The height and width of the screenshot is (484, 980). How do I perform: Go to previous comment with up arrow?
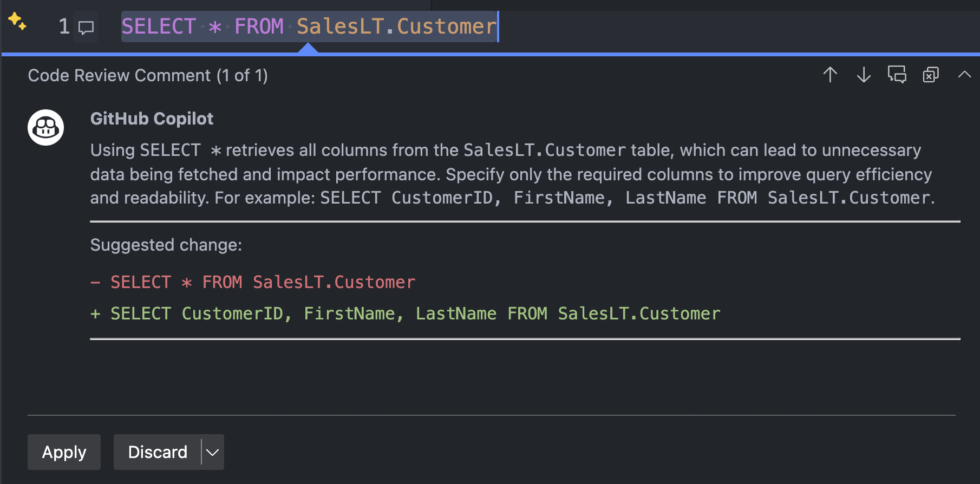point(829,75)
